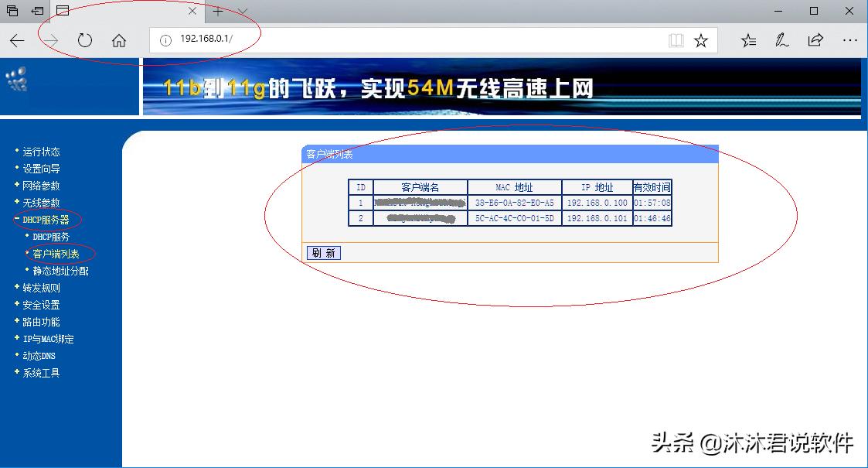Open the Favorites hub star icon
Screen dimensions: 868x468
[x=748, y=39]
